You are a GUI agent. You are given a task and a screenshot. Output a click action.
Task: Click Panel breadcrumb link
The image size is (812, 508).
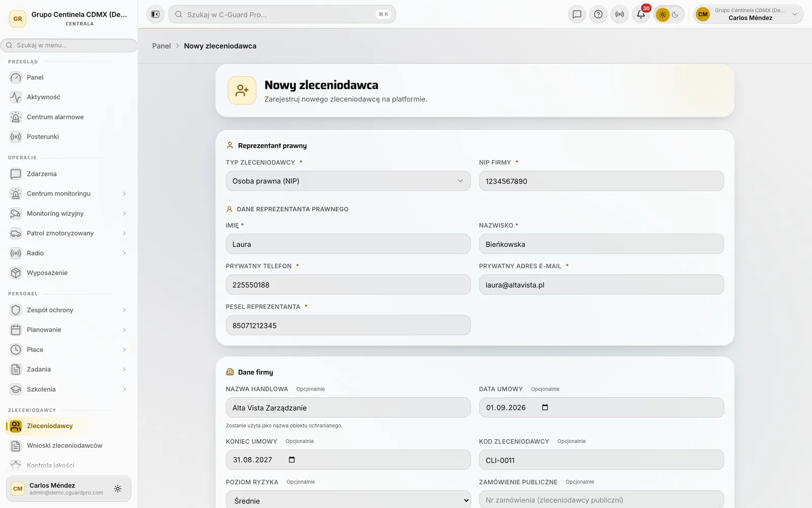click(161, 46)
